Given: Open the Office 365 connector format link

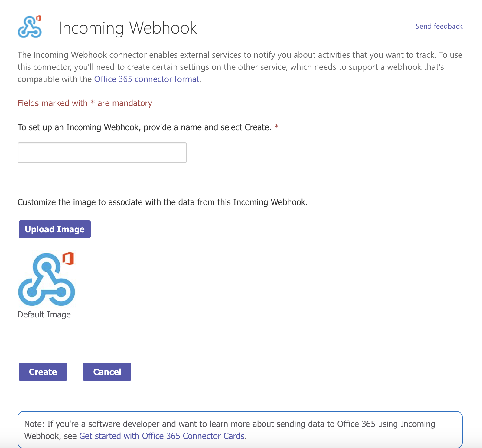Looking at the screenshot, I should (147, 79).
